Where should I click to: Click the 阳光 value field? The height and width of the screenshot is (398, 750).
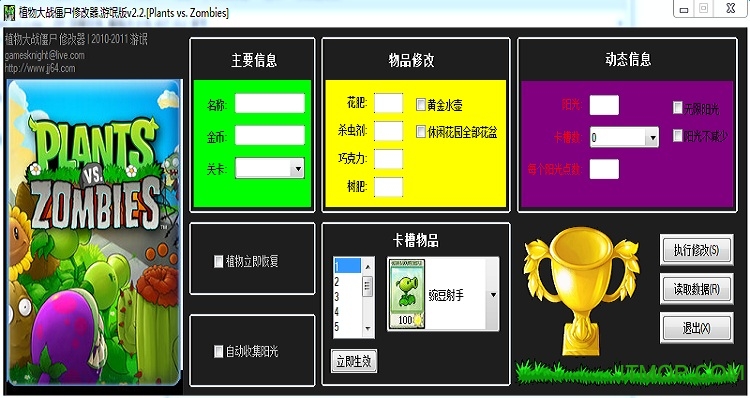point(604,105)
